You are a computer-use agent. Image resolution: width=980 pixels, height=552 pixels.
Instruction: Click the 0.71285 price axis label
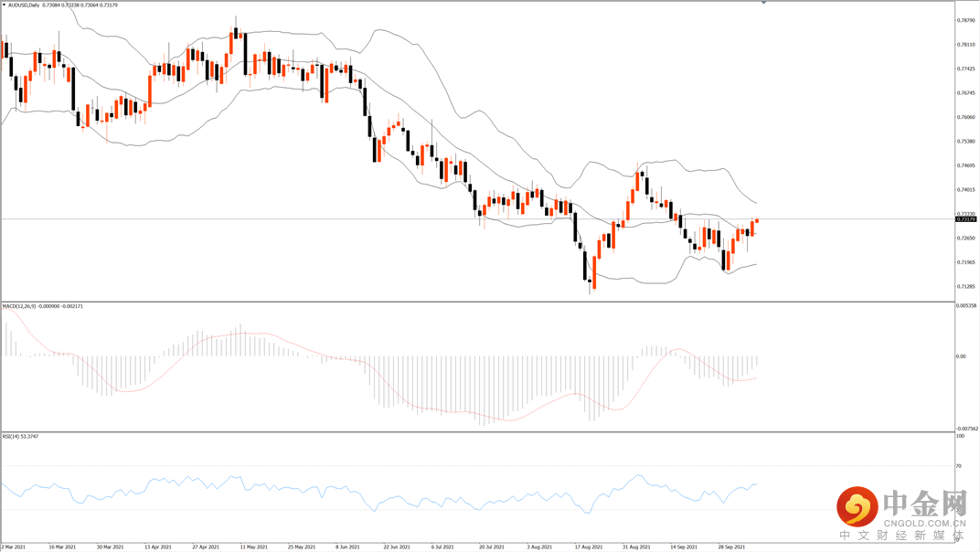coord(966,287)
